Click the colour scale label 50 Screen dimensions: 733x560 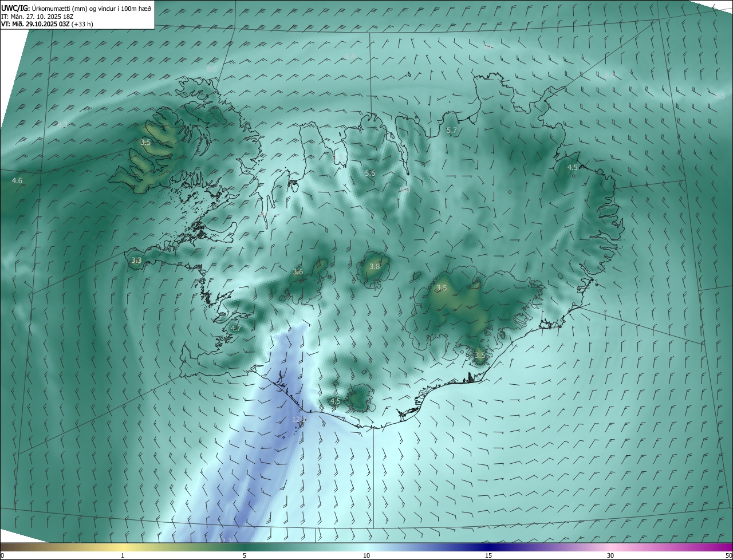click(x=728, y=555)
